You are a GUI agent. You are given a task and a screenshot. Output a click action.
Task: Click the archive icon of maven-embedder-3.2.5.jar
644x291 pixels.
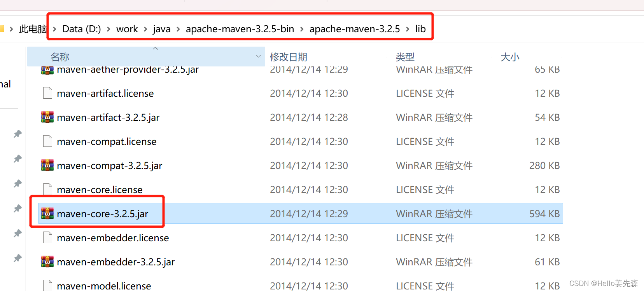47,261
